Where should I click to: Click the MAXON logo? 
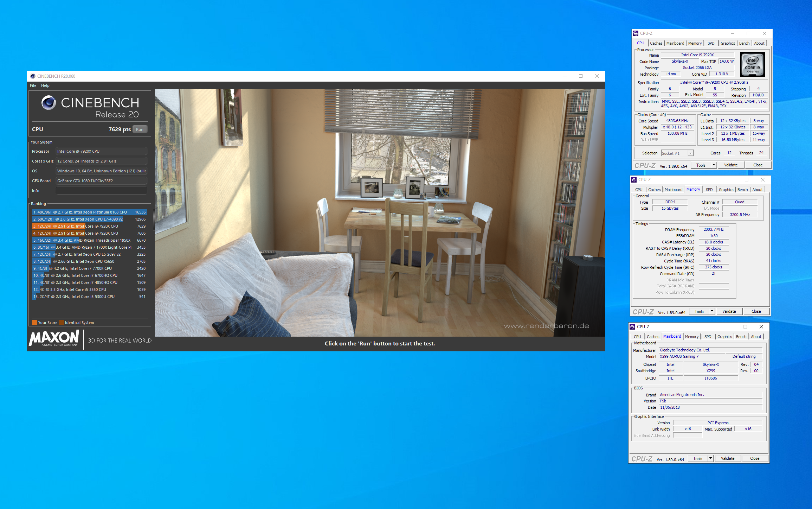(54, 338)
